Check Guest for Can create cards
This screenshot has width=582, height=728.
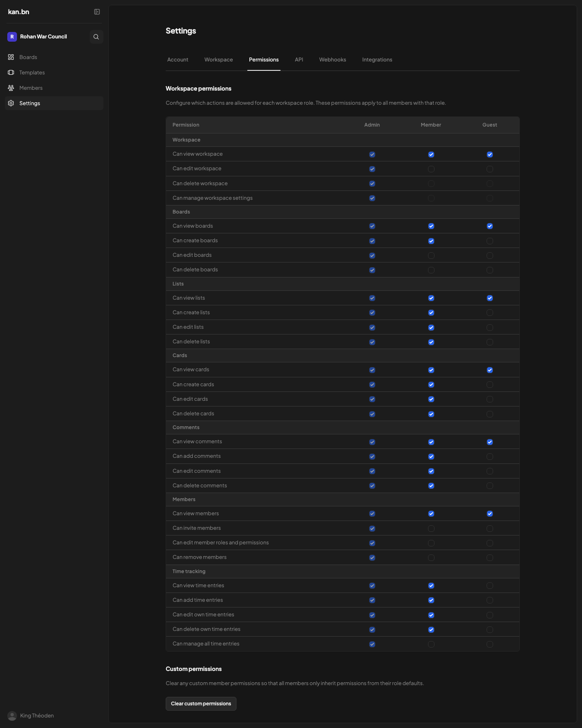click(490, 385)
